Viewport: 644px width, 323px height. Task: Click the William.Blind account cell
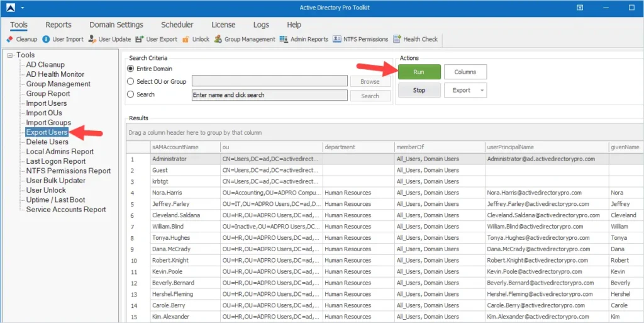pyautogui.click(x=186, y=227)
